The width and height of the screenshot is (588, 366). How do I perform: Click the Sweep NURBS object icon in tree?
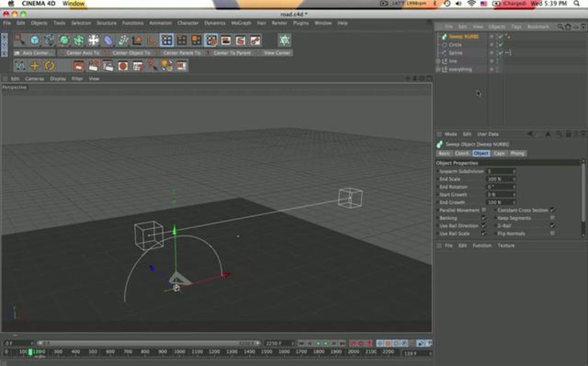tap(444, 37)
